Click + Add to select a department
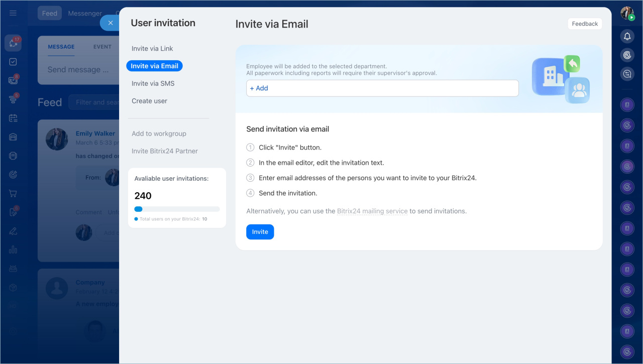The height and width of the screenshot is (364, 643). tap(259, 88)
